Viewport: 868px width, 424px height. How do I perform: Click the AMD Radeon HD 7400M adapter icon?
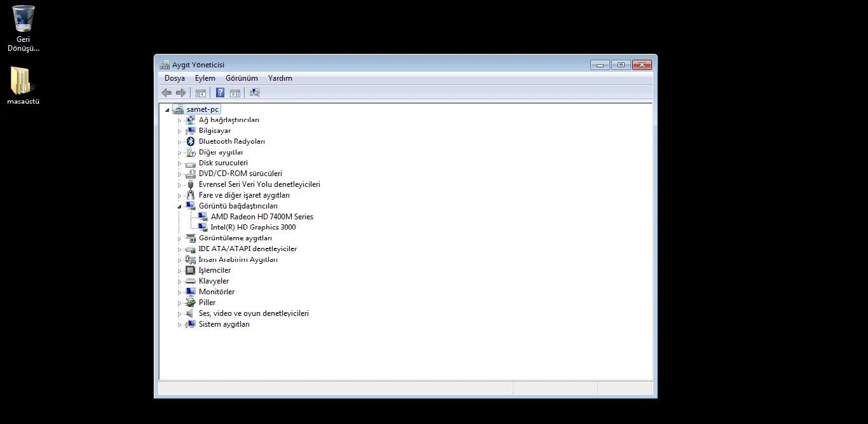pyautogui.click(x=203, y=217)
